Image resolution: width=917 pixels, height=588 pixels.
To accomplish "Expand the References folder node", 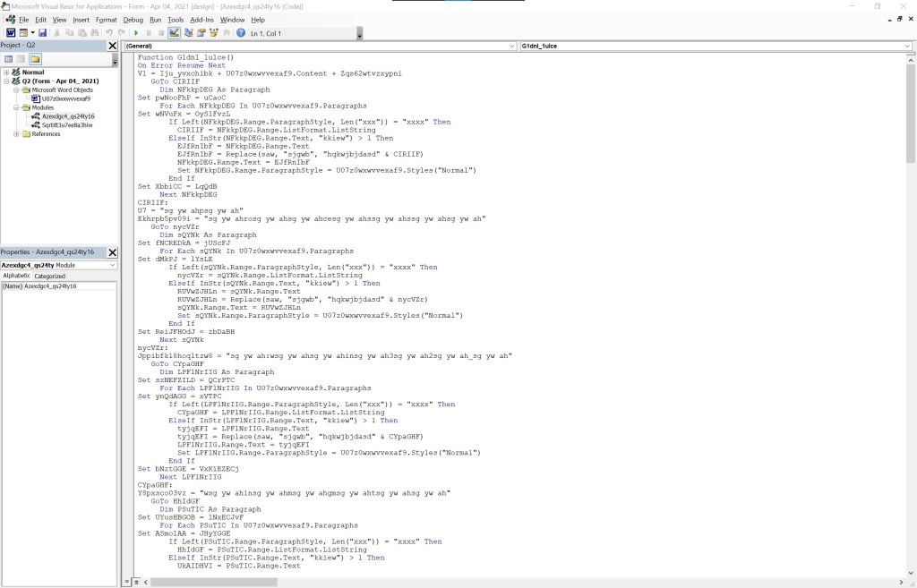I will (x=16, y=134).
